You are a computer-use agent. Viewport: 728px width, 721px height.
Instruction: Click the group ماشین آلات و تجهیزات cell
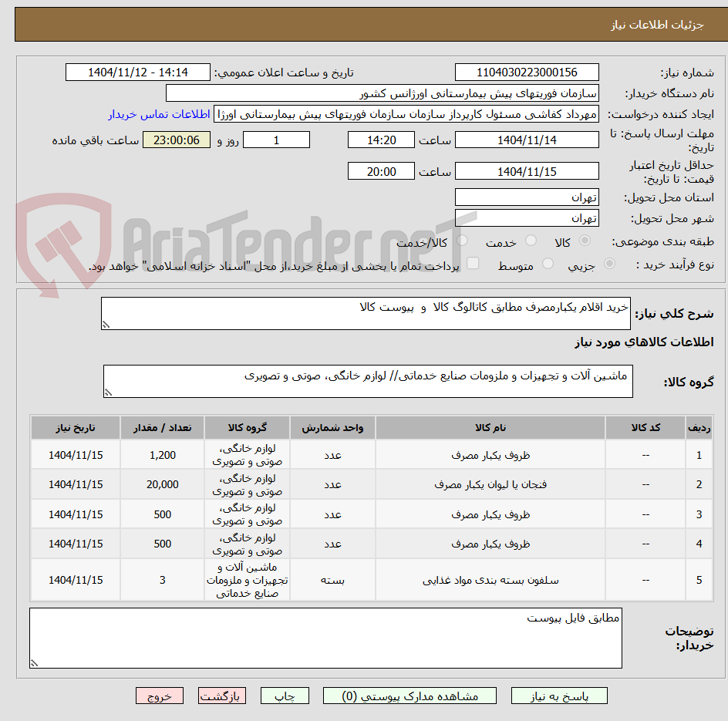pyautogui.click(x=247, y=581)
